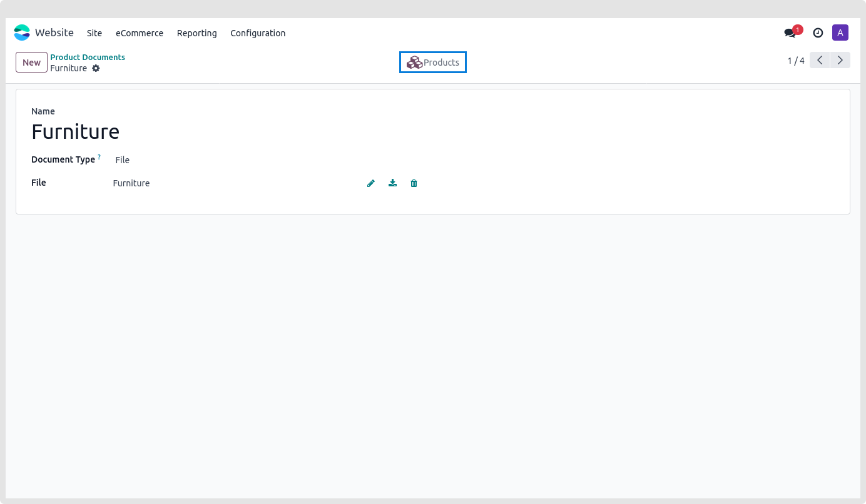Click the Document Type help question mark
Viewport: 866px width, 504px height.
(99, 157)
